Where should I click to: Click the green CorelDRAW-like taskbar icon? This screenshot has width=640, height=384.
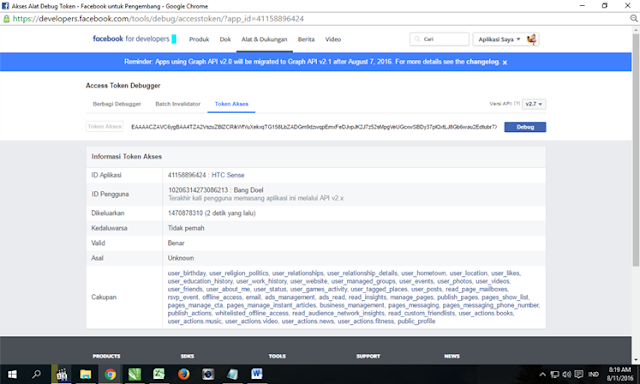tap(134, 374)
